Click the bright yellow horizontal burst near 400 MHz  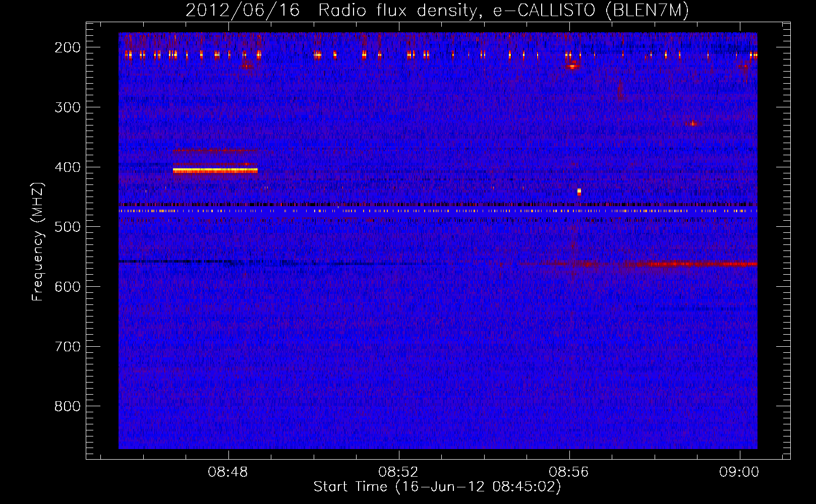point(215,171)
